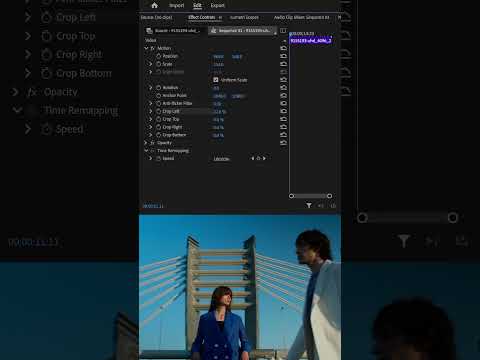Toggle Crop Left stopwatch icon
The image size is (480, 360).
[x=159, y=111]
